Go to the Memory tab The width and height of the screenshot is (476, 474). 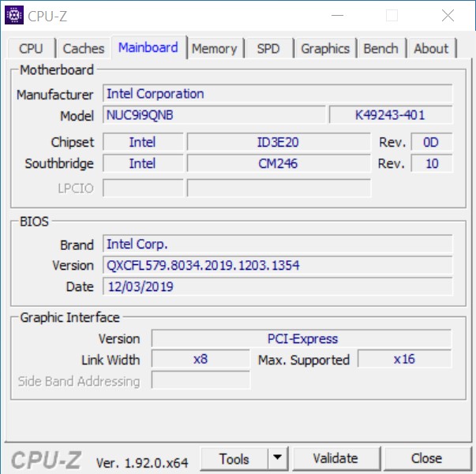click(215, 48)
